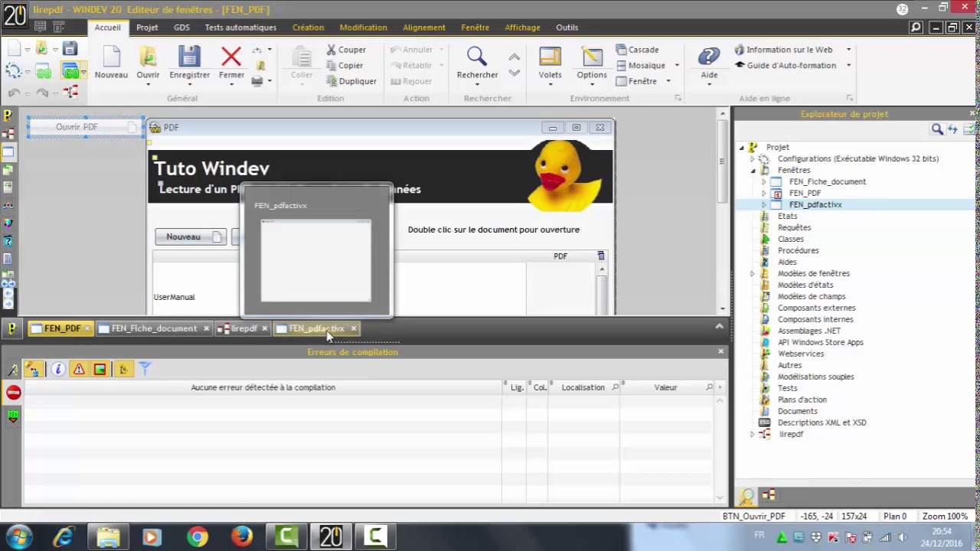Toggle the information filter in errors pane
This screenshot has width=980, height=551.
[x=58, y=370]
